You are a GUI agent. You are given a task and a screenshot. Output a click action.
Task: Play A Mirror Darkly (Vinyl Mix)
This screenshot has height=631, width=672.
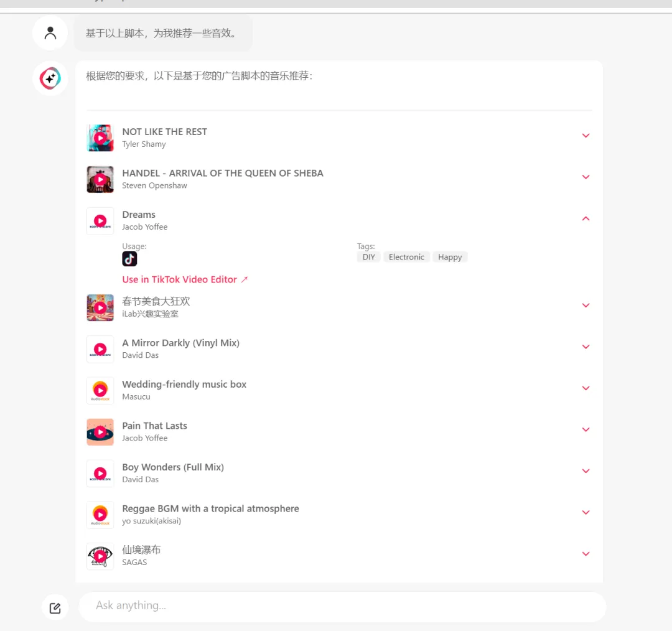tap(100, 349)
